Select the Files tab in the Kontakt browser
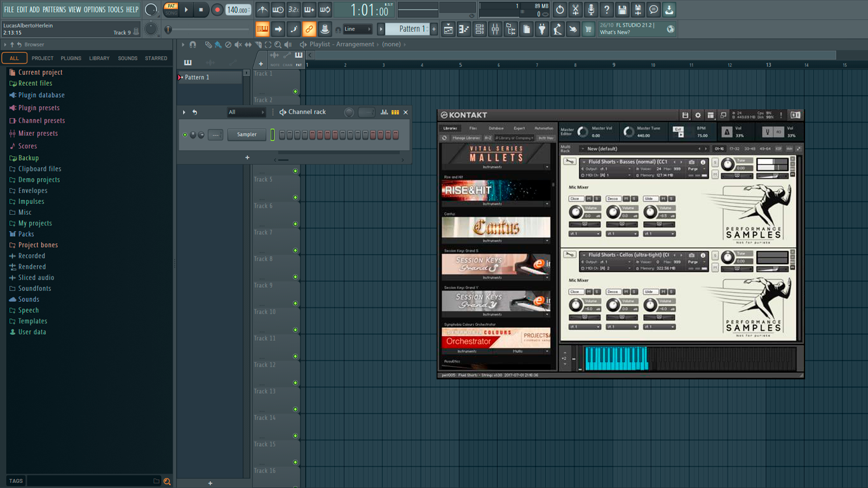This screenshot has width=868, height=488. 473,128
